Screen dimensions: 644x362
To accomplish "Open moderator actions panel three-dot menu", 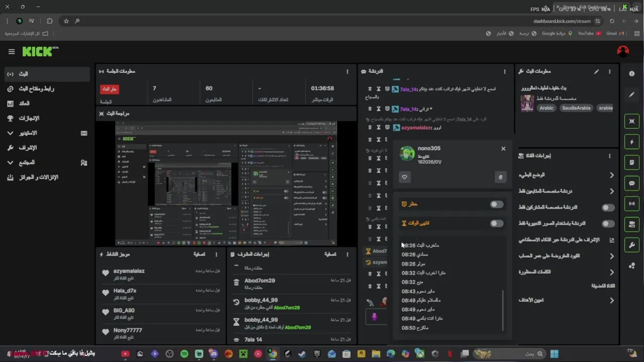I will pyautogui.click(x=347, y=254).
